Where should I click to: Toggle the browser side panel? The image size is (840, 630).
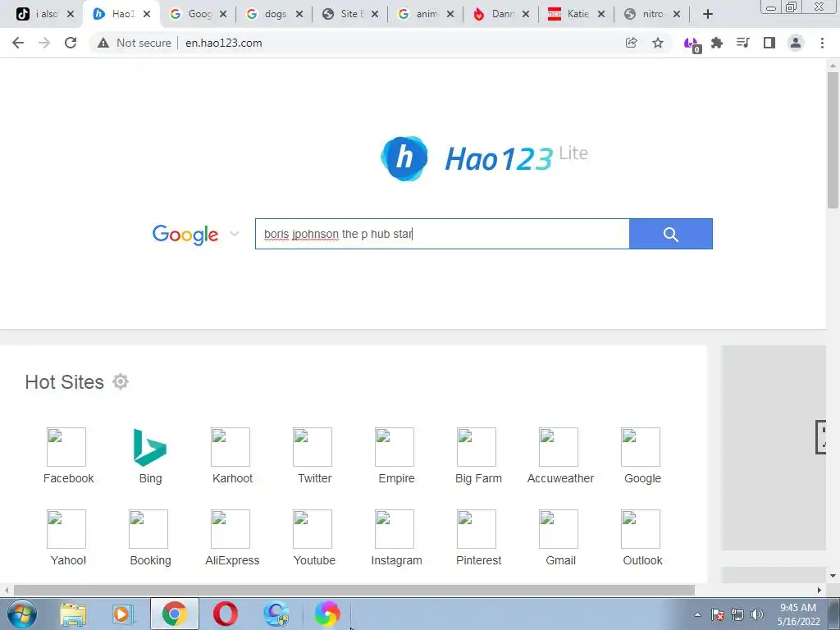(x=769, y=43)
